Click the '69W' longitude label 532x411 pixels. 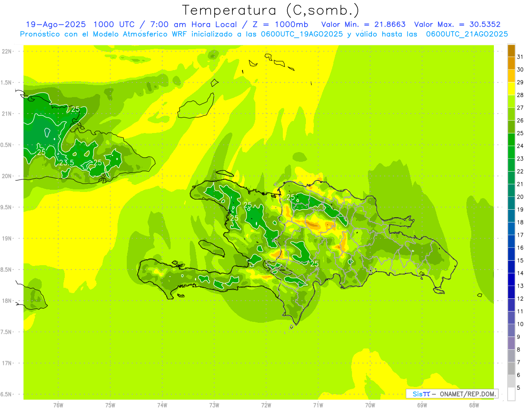(422, 405)
